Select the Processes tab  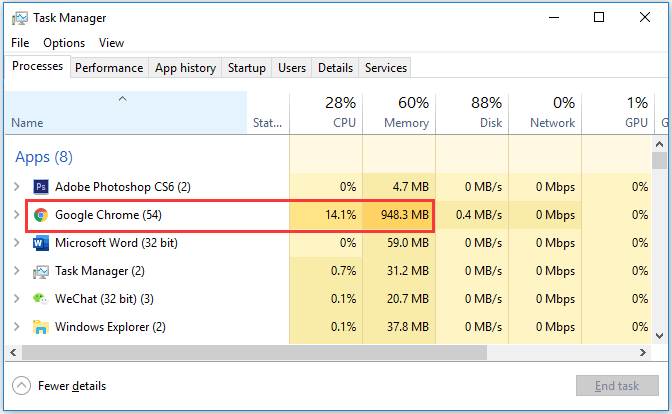pos(37,66)
